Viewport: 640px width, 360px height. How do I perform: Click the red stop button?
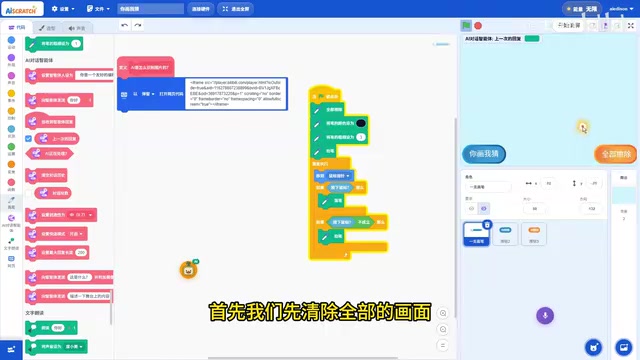pos(478,26)
